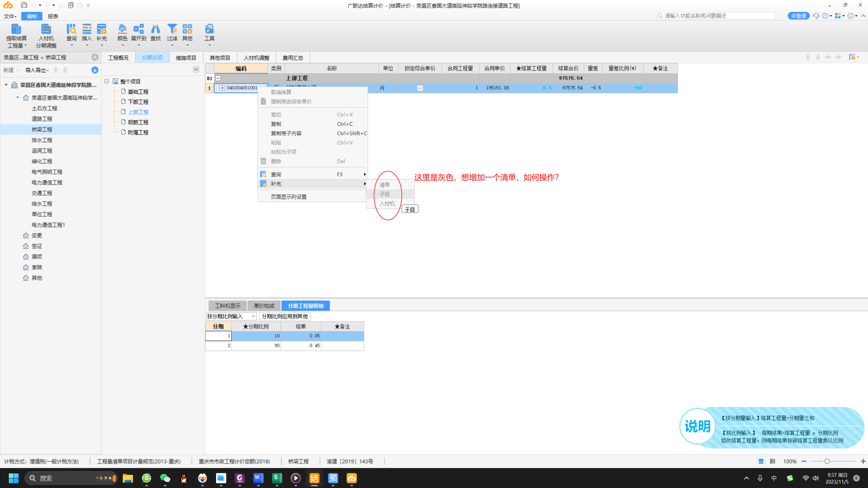The image size is (868, 488).
Task: Collapse the 荣昌区香国大道南延伸段学 sub-project node
Action: tap(18, 98)
